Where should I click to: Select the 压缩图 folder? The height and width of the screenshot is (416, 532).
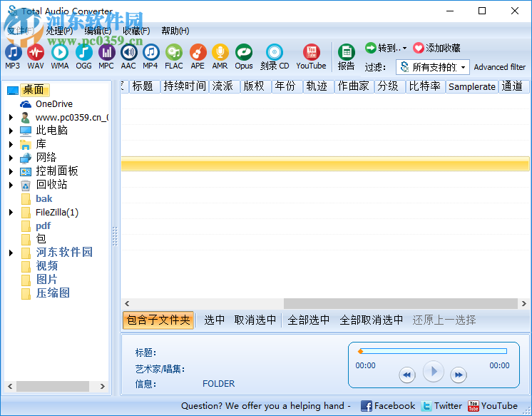[53, 293]
